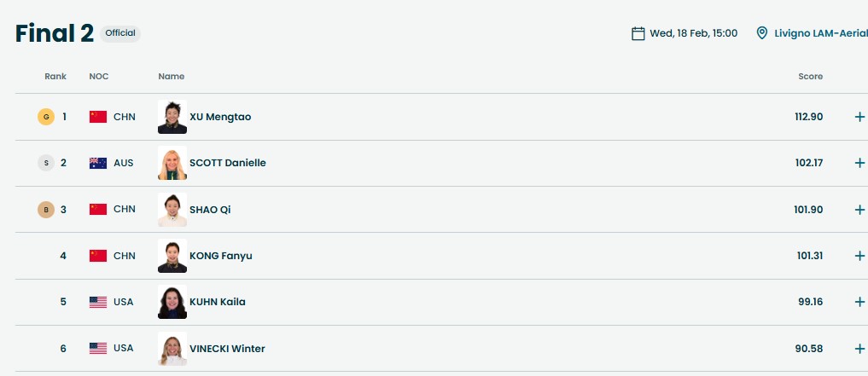Open XU Mengtao's athlete profile
Image resolution: width=868 pixels, height=376 pixels.
(219, 117)
